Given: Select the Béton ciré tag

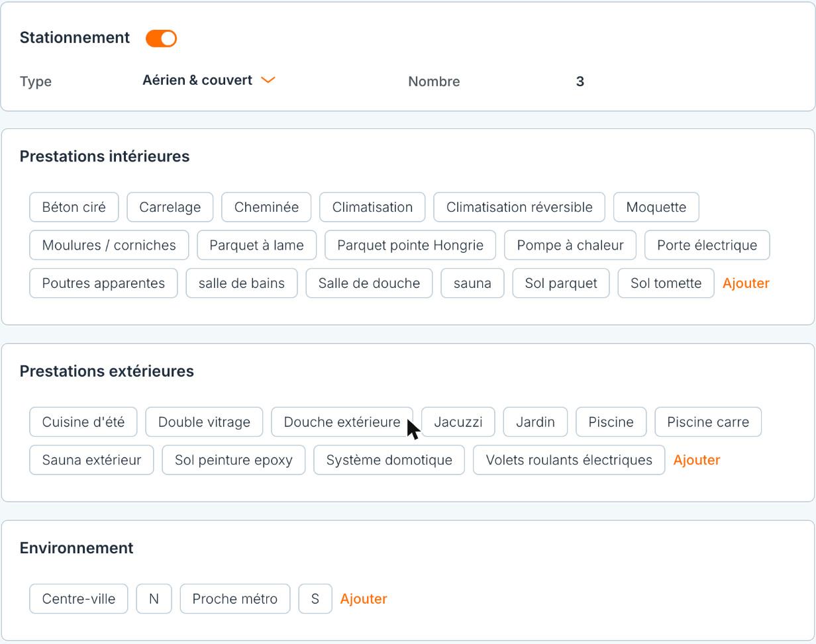Looking at the screenshot, I should 74,207.
